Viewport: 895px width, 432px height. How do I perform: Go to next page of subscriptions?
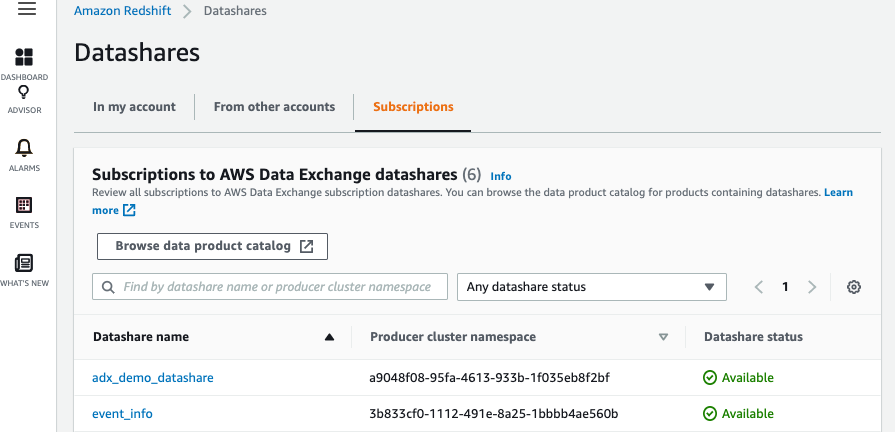(812, 287)
